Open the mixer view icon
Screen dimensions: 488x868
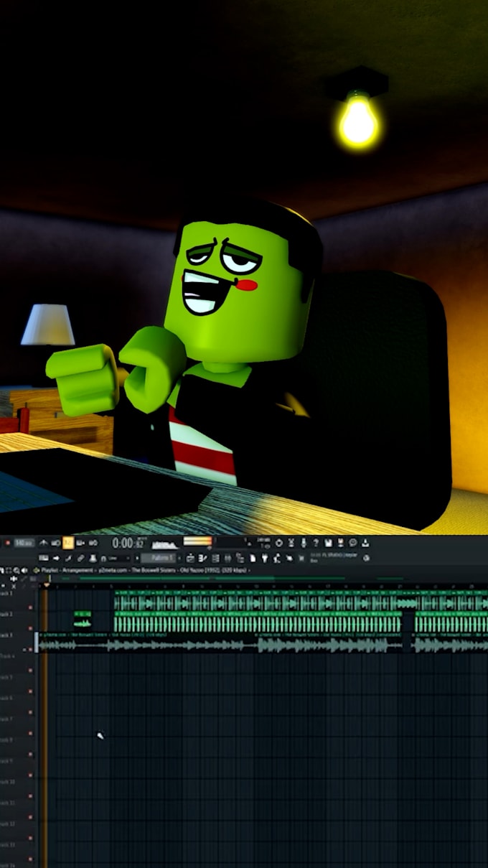227,558
